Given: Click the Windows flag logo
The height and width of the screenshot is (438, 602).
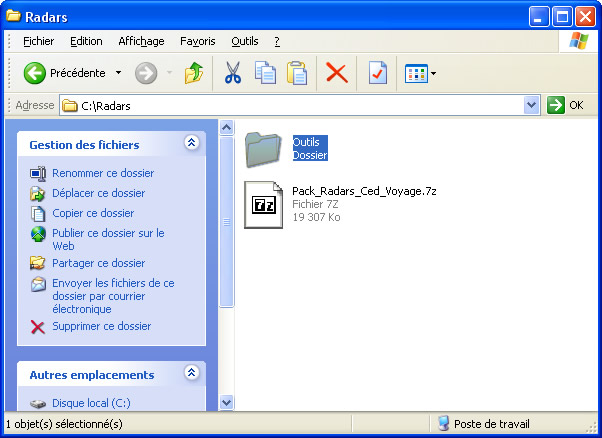Looking at the screenshot, I should coord(579,41).
